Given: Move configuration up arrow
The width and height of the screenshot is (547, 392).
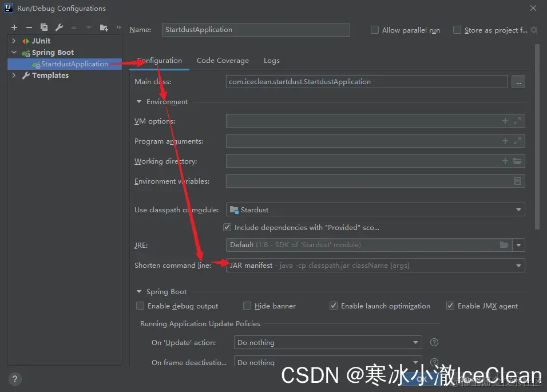Looking at the screenshot, I should [74, 27].
